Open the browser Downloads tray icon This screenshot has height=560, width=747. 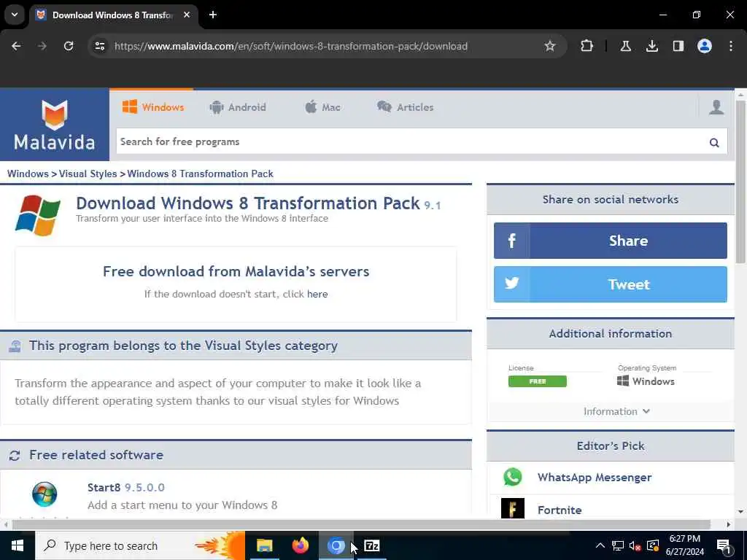[x=651, y=46]
